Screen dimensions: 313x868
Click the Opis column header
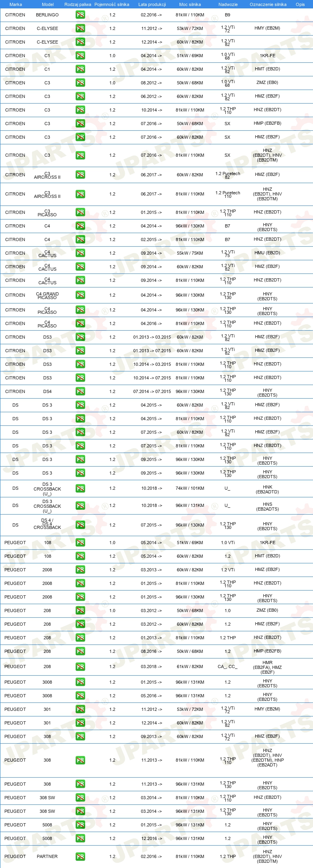(300, 4)
